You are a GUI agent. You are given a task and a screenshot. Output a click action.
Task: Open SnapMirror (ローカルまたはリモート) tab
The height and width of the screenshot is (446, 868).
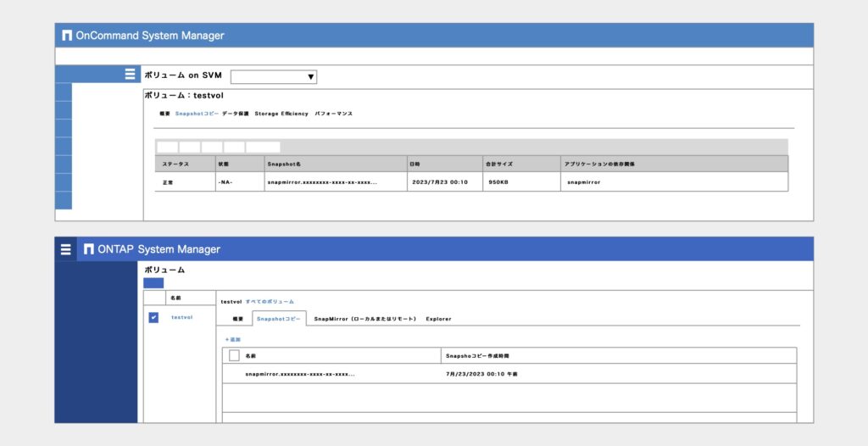pyautogui.click(x=364, y=319)
